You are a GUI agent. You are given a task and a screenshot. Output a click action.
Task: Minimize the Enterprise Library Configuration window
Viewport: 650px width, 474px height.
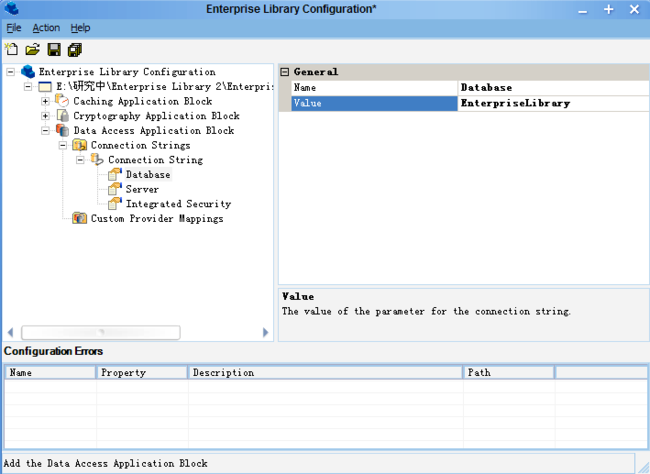pyautogui.click(x=583, y=10)
